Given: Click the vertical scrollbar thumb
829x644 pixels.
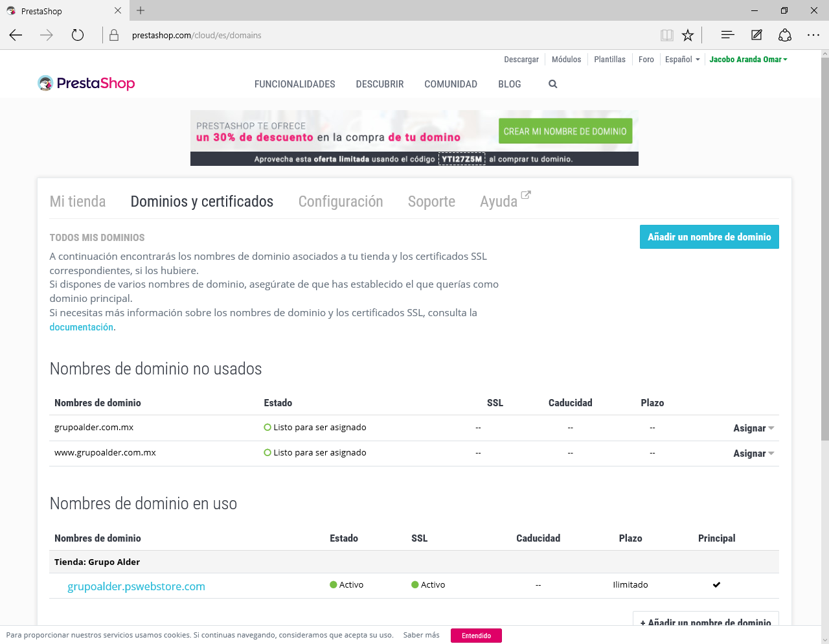Looking at the screenshot, I should coord(824,249).
